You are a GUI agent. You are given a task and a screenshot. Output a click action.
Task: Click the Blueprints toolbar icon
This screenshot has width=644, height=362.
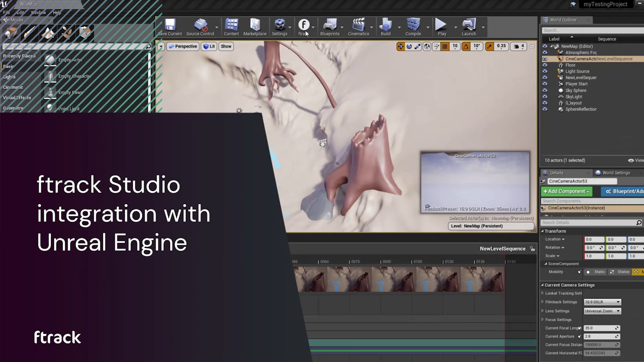tap(330, 27)
